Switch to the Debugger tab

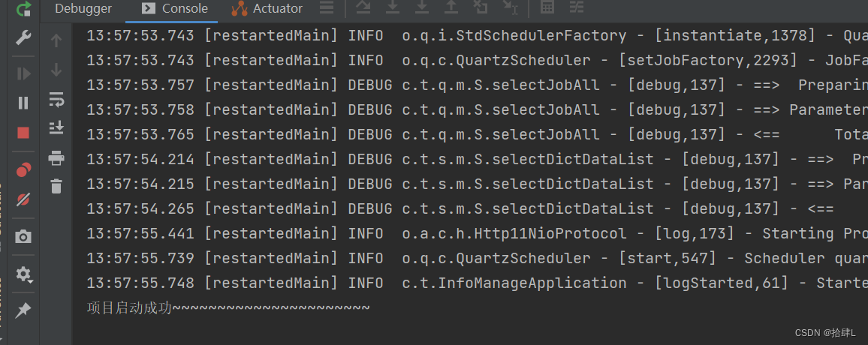point(83,8)
